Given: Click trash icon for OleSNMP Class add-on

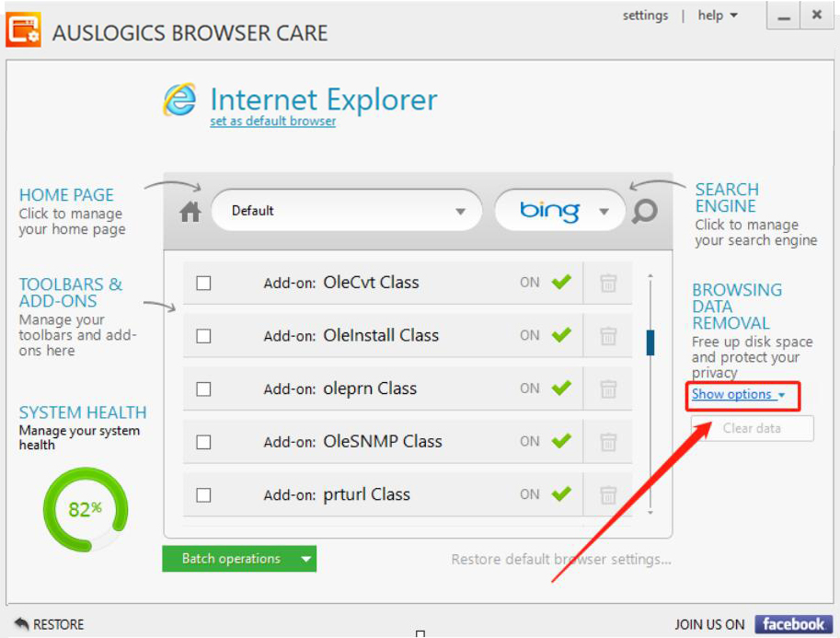Looking at the screenshot, I should point(608,442).
